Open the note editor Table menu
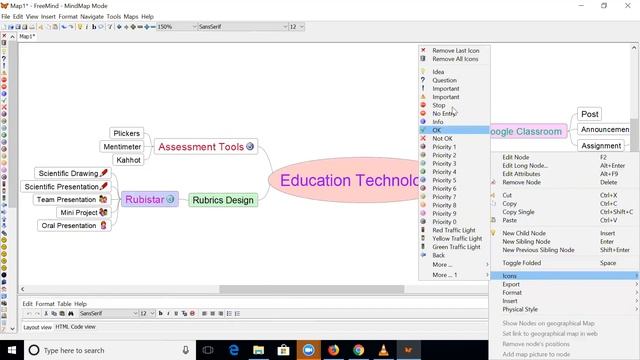The width and height of the screenshot is (640, 360). coord(64,304)
